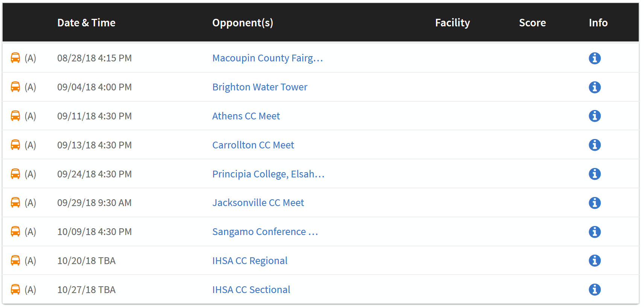Click bus icon on 10/27/18 row
The image size is (644, 307).
pos(15,289)
